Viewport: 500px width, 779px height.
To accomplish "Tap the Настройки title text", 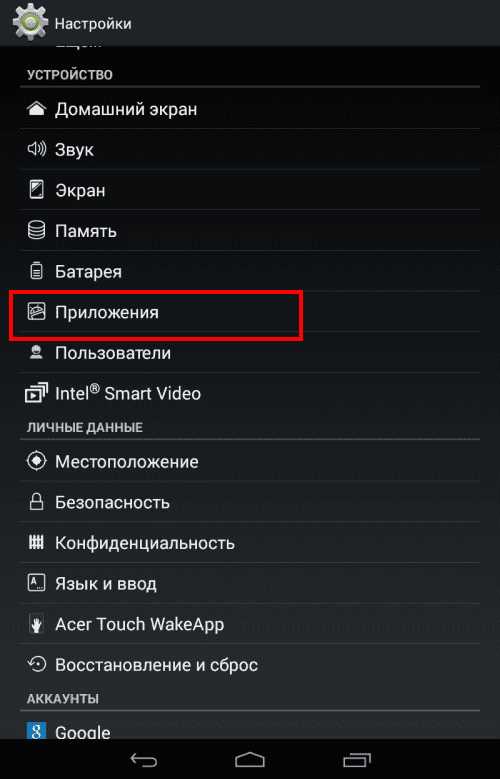I will click(93, 23).
